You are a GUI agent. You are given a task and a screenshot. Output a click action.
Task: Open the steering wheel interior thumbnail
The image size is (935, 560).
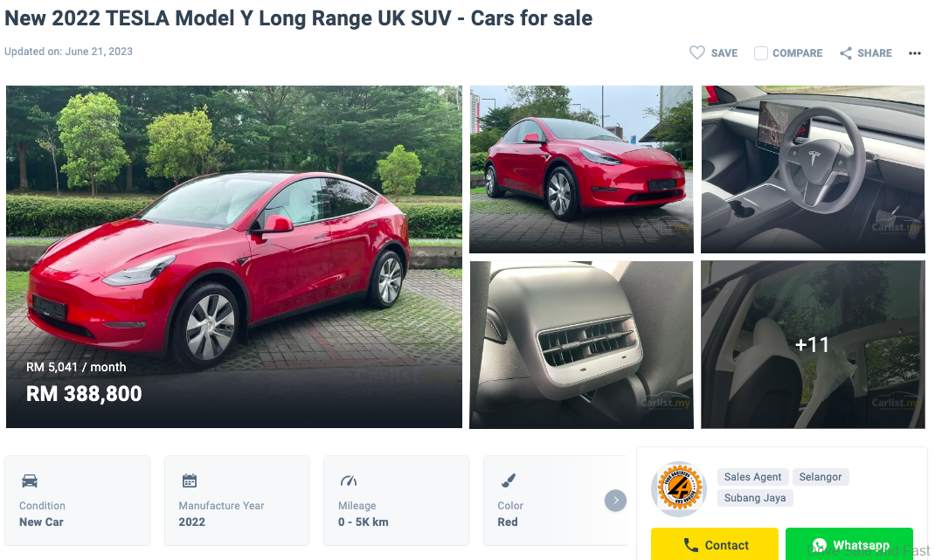(x=813, y=169)
